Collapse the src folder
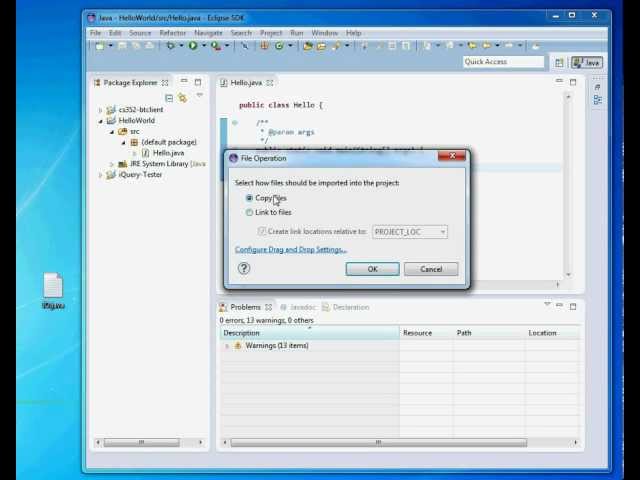 (112, 132)
